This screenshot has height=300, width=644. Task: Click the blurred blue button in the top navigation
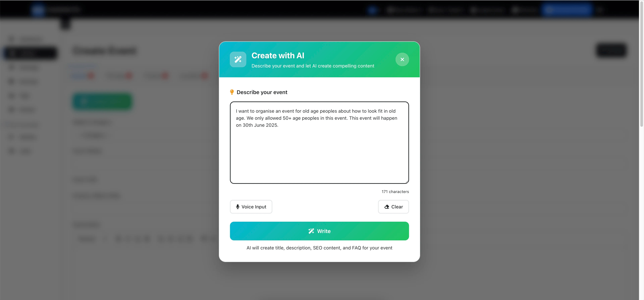(567, 10)
